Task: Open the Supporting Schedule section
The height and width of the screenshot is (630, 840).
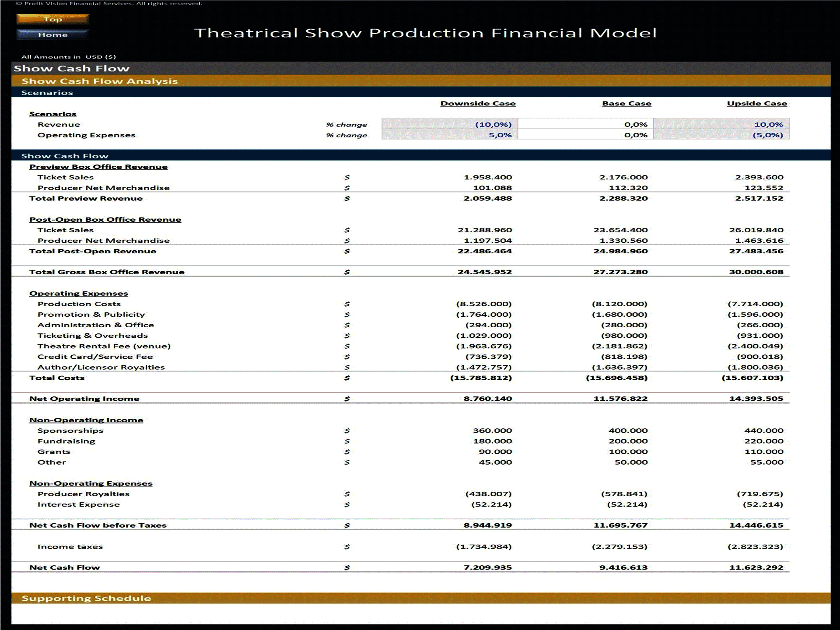Action: (x=87, y=598)
